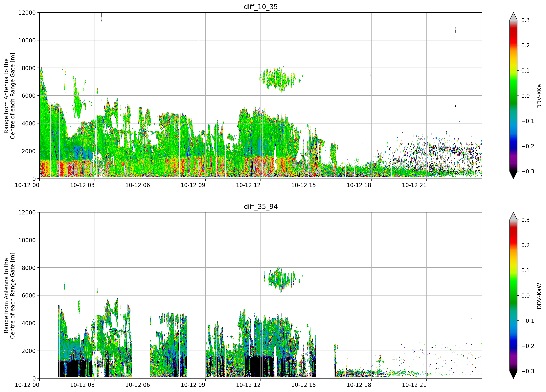This screenshot has width=546, height=392.
Task: Click the grey upper extend arrow of the DDV-XKa colorbar
Action: click(513, 17)
